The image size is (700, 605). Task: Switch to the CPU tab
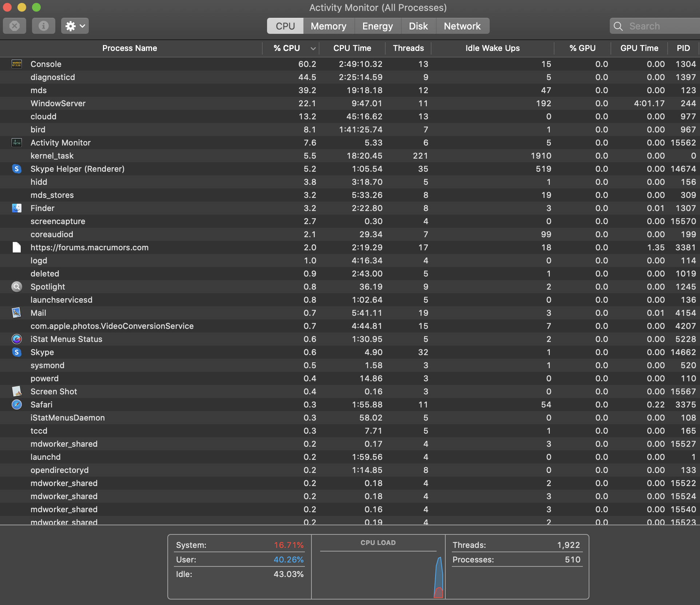285,26
